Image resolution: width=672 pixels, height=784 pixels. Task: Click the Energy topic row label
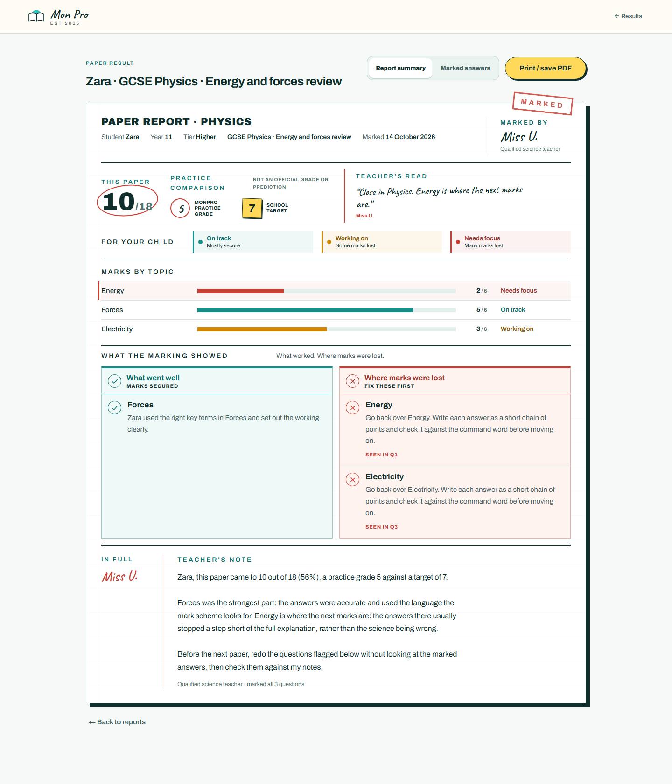pos(112,291)
